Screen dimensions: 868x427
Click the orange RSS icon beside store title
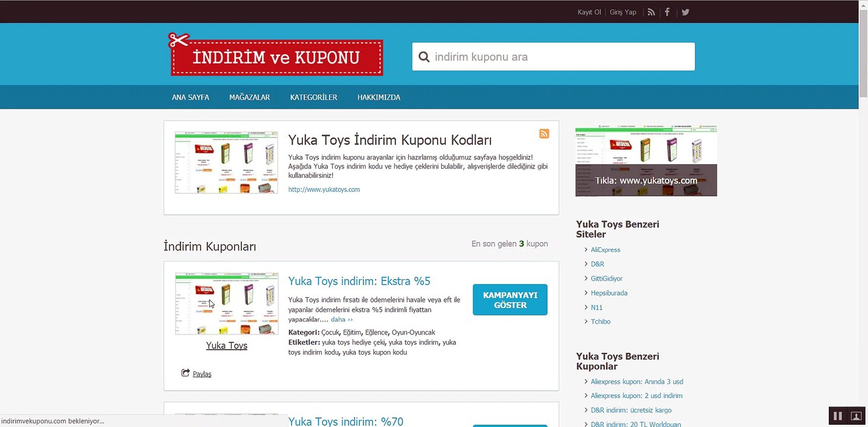544,133
